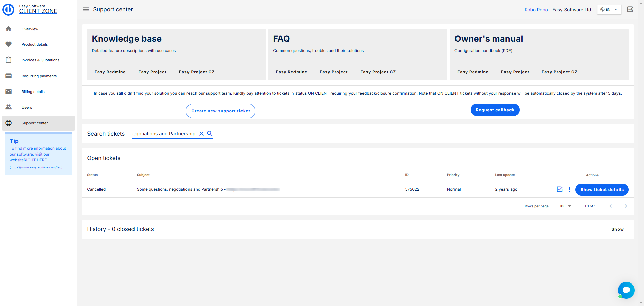Click the hamburger menu icon
Image resolution: width=644 pixels, height=306 pixels.
[86, 9]
